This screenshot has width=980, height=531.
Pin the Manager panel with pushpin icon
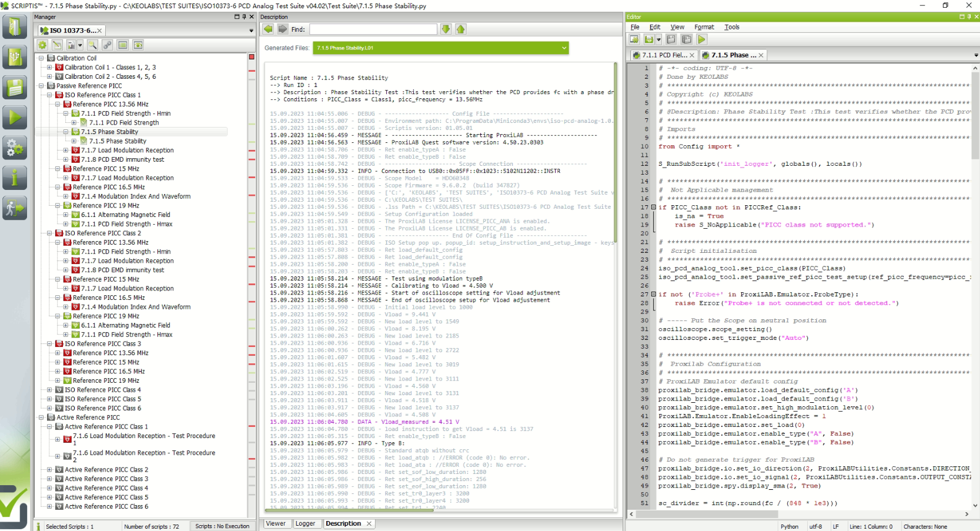click(x=244, y=17)
